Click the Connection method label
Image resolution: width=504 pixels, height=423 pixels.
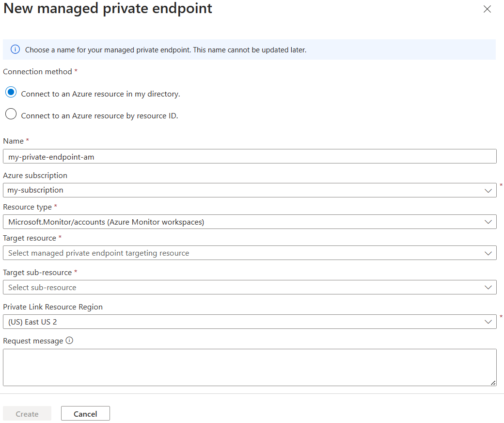[37, 71]
